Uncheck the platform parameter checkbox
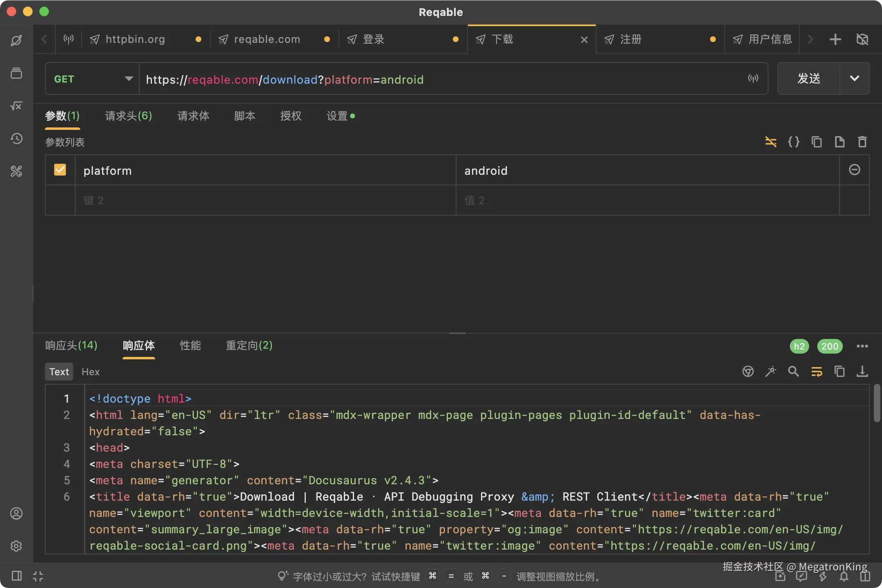 coord(60,170)
